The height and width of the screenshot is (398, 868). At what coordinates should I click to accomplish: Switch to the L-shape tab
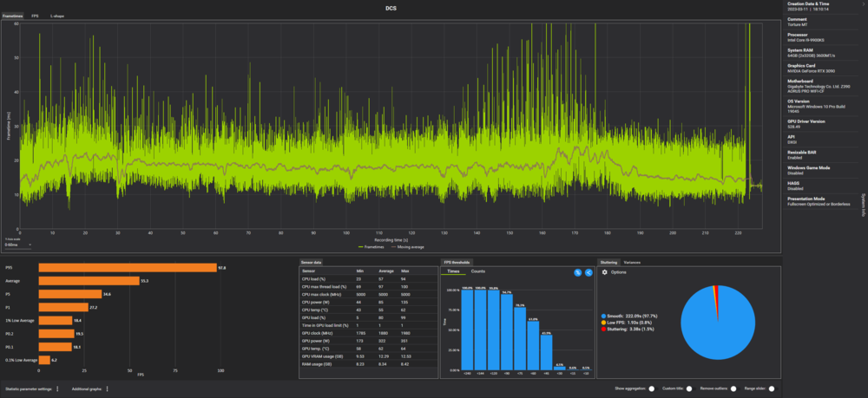pos(56,16)
